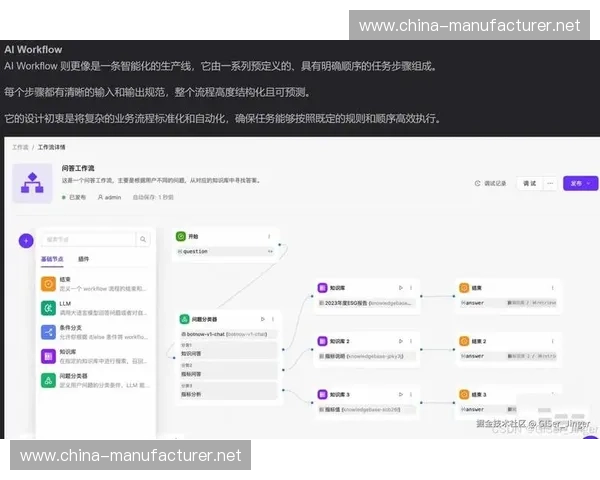Select the 指标问答 category row
Viewport: 600px width, 480px height.
[228, 371]
